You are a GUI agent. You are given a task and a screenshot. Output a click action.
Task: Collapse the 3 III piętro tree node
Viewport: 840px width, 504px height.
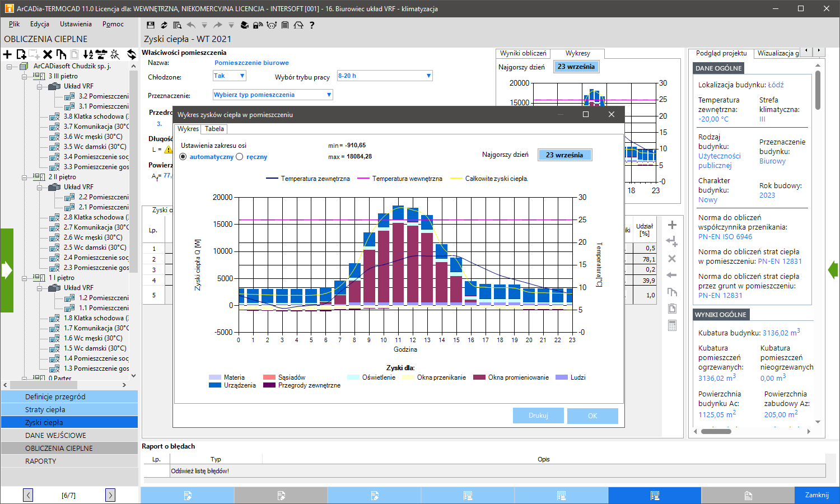(x=25, y=76)
